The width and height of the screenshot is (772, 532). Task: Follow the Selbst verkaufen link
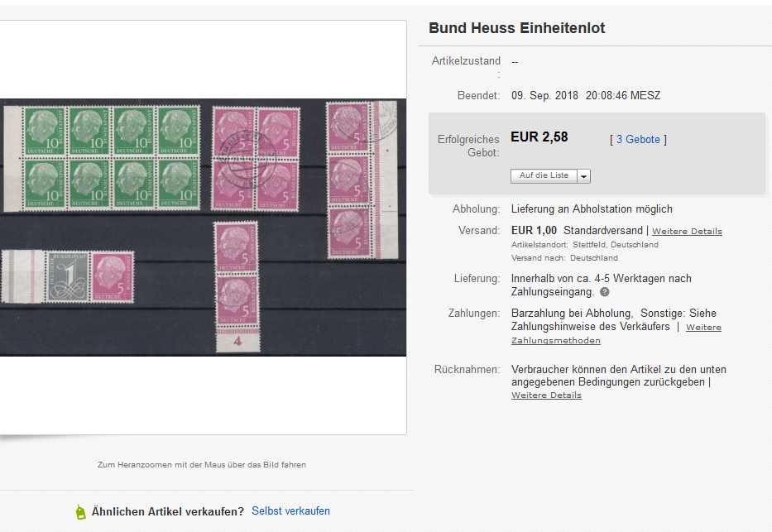290,510
